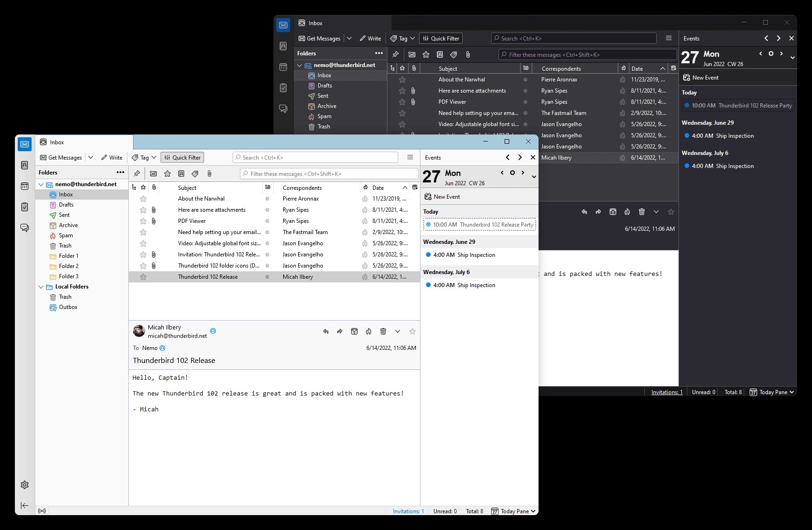Image resolution: width=812 pixels, height=530 pixels.
Task: Select Folder 2 in light folder pane
Action: pyautogui.click(x=68, y=266)
